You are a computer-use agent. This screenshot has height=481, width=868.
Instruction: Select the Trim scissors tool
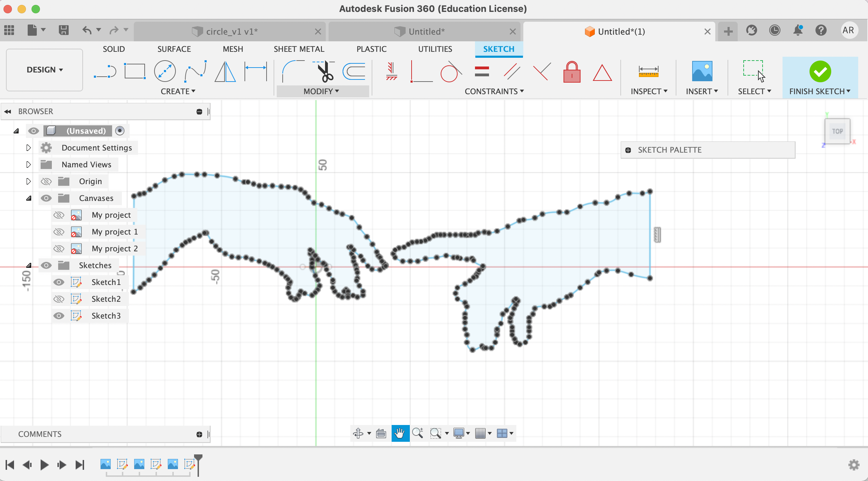tap(324, 71)
